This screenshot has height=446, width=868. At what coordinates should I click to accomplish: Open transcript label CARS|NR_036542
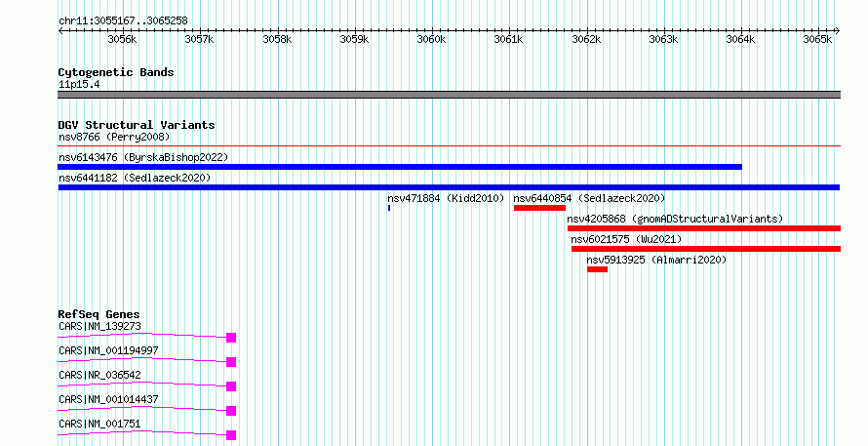point(99,375)
